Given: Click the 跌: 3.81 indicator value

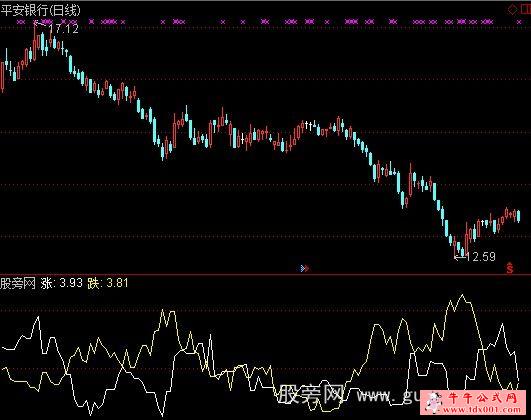Looking at the screenshot, I should [x=108, y=283].
